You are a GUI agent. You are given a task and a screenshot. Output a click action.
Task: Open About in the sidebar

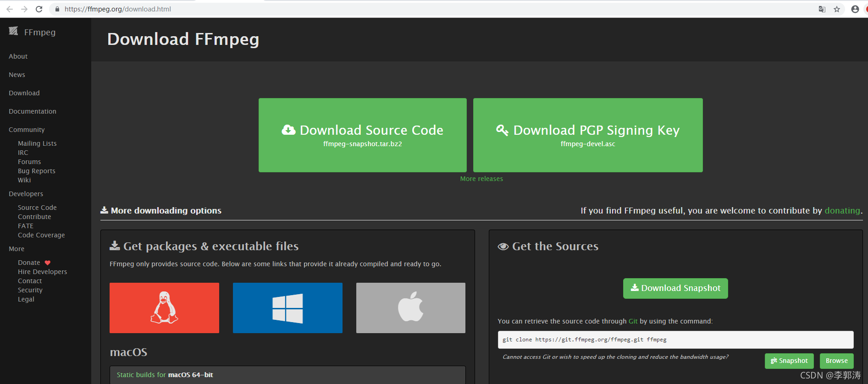pyautogui.click(x=18, y=56)
